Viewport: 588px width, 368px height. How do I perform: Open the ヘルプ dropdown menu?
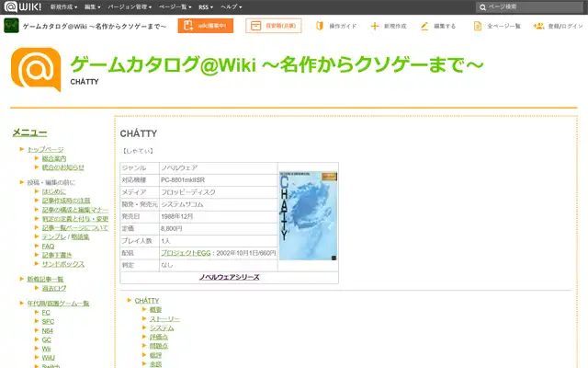click(231, 7)
